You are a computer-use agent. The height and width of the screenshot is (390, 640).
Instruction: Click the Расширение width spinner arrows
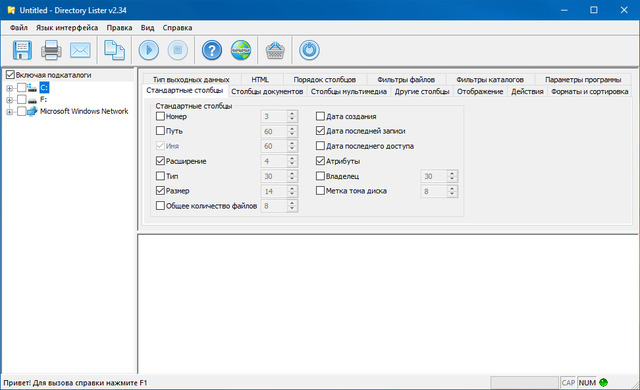pos(292,161)
